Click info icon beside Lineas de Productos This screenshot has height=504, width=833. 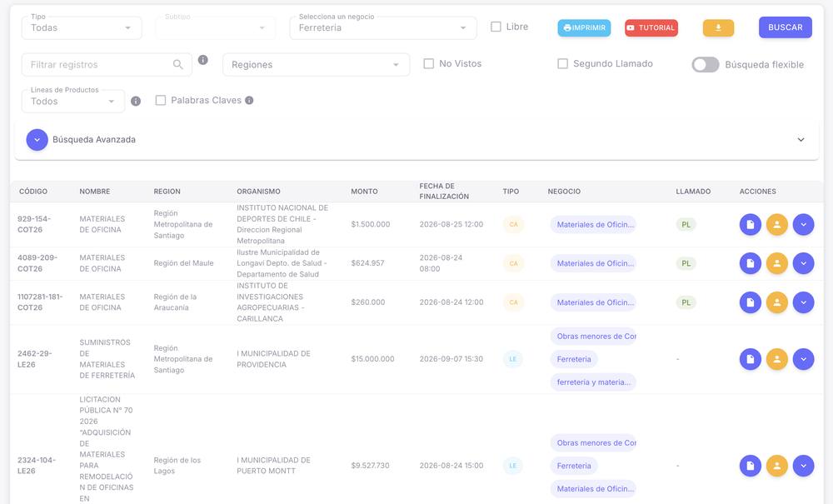click(136, 101)
